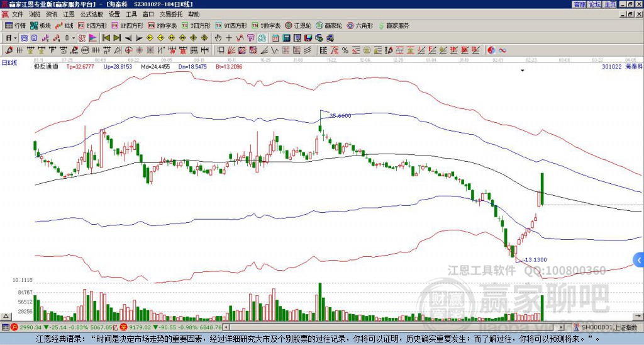Click the 日K线 label
644x345 pixels.
[x=9, y=63]
